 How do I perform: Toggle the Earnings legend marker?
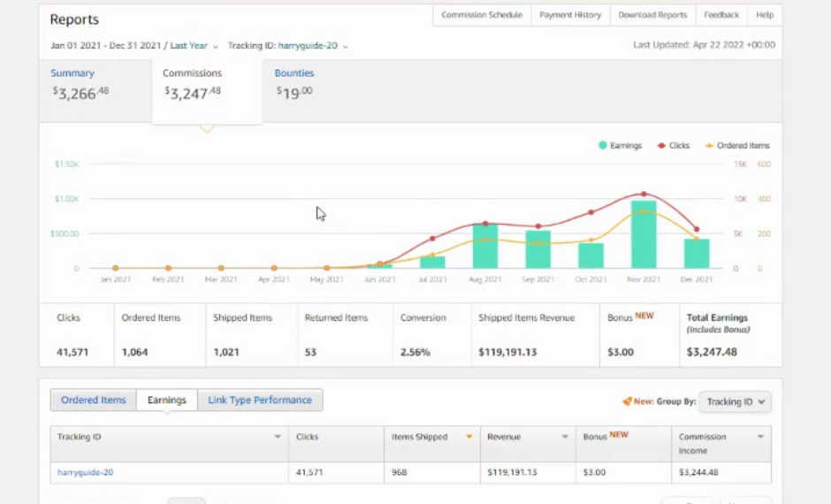click(603, 145)
